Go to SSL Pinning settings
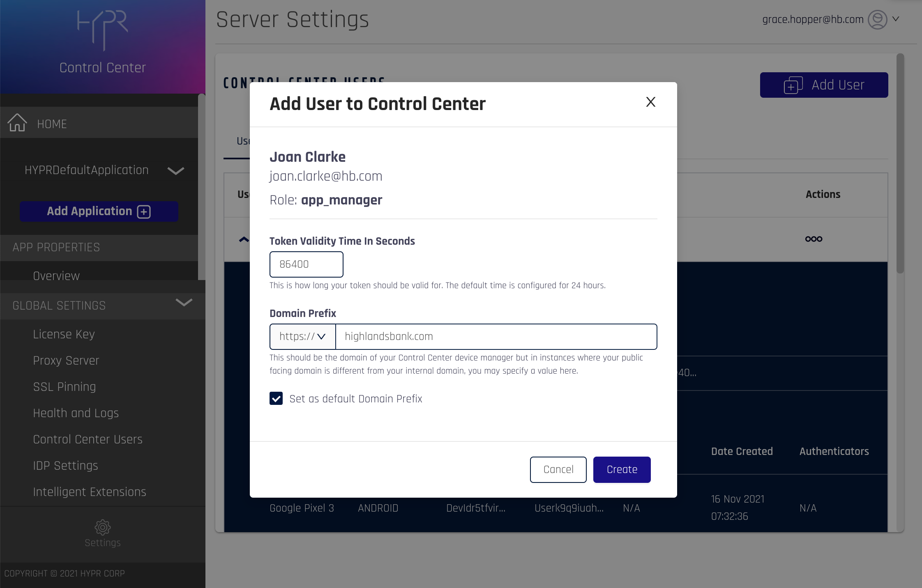This screenshot has height=588, width=922. tap(65, 387)
